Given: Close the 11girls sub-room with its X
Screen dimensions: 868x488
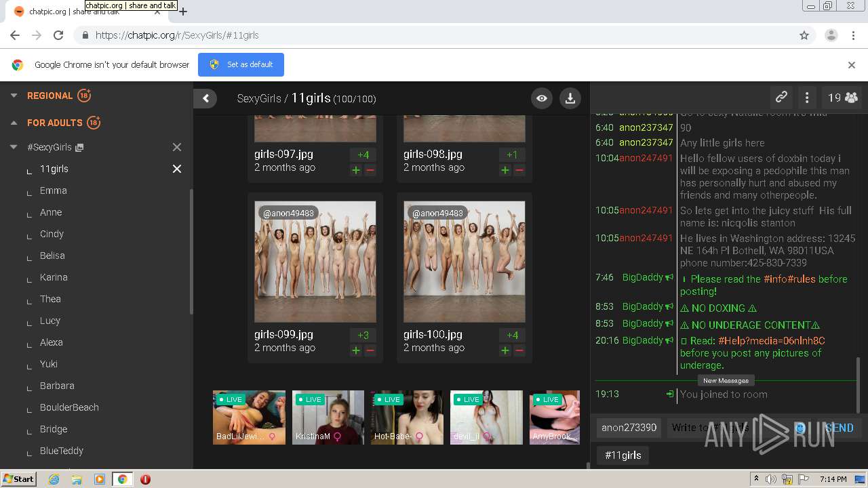Looking at the screenshot, I should click(177, 169).
